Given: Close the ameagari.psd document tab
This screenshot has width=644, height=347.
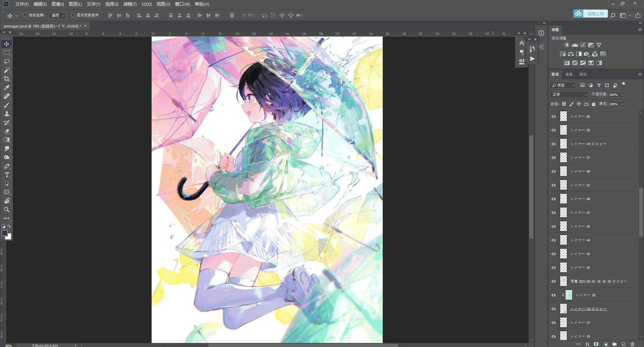Looking at the screenshot, I should point(86,26).
